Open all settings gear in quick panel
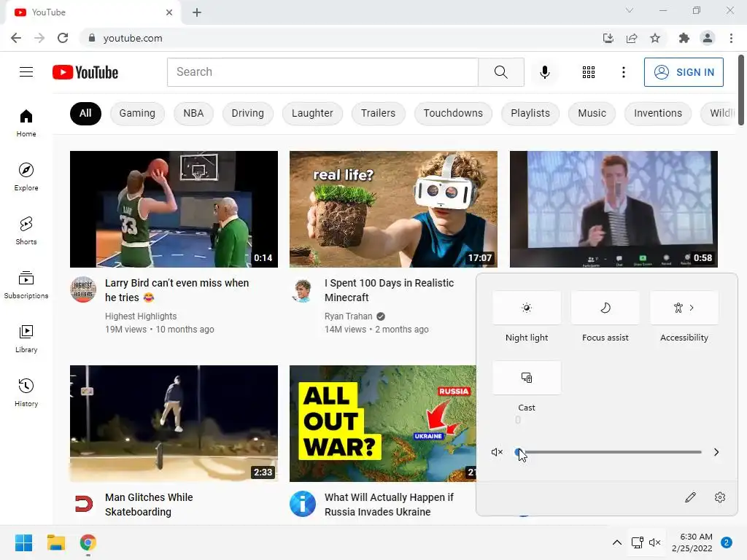 [x=720, y=497]
